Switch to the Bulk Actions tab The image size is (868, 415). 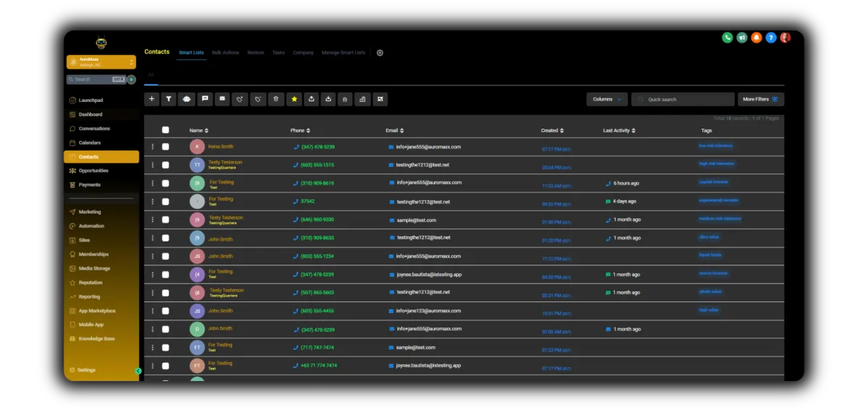[226, 53]
